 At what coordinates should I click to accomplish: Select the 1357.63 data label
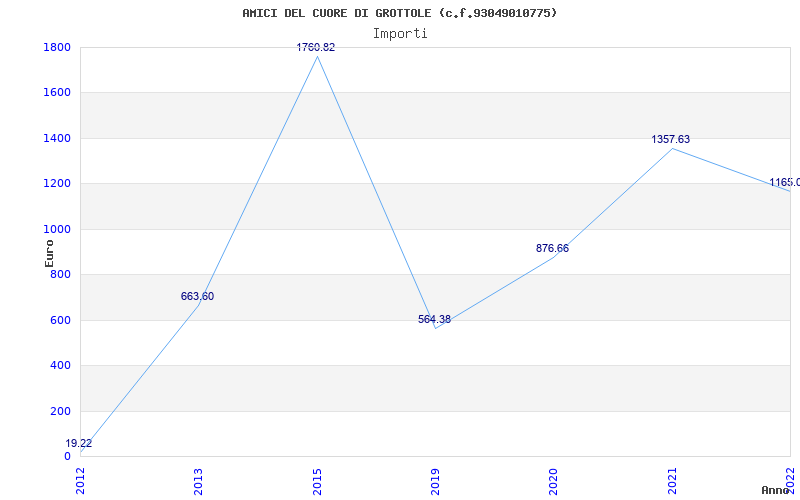[670, 139]
